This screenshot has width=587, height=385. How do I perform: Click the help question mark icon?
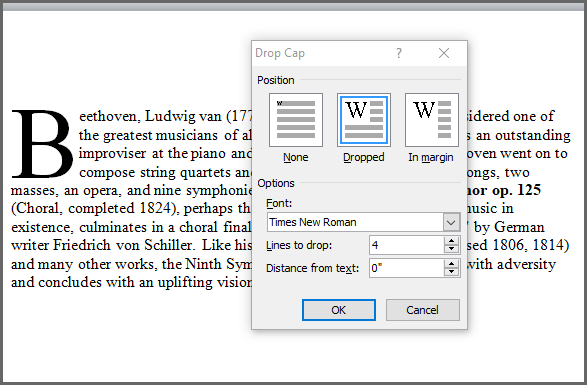point(399,53)
